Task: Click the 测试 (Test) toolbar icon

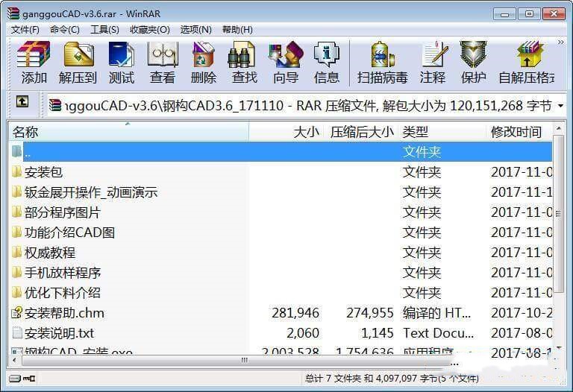Action: tap(122, 54)
